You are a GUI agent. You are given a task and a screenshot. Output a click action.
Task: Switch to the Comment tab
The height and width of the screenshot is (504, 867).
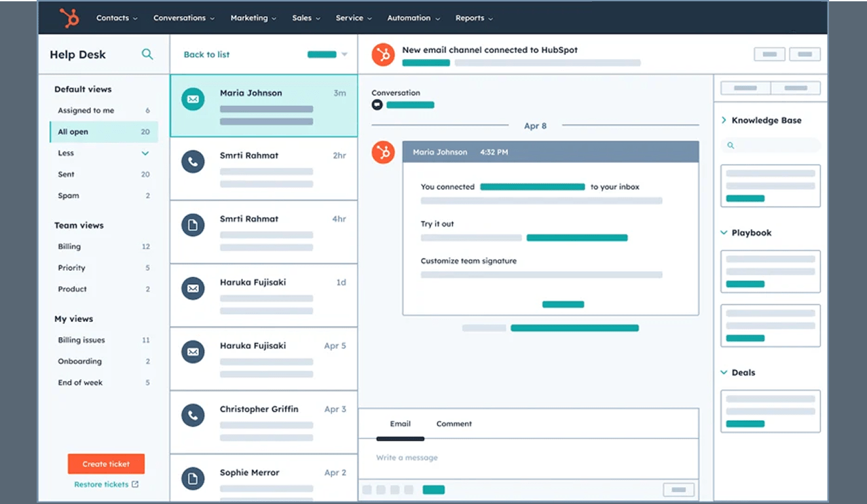(x=454, y=423)
